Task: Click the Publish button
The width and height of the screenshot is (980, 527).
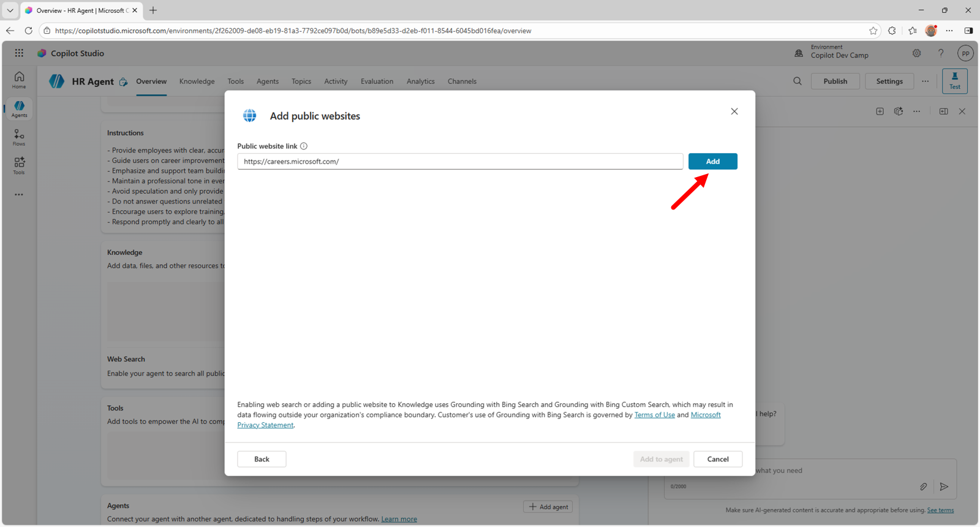Action: pos(835,81)
